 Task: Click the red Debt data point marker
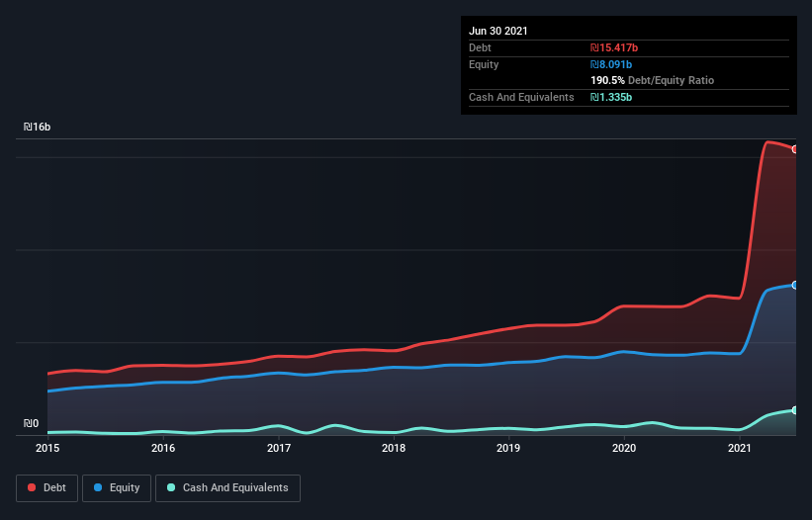point(795,149)
